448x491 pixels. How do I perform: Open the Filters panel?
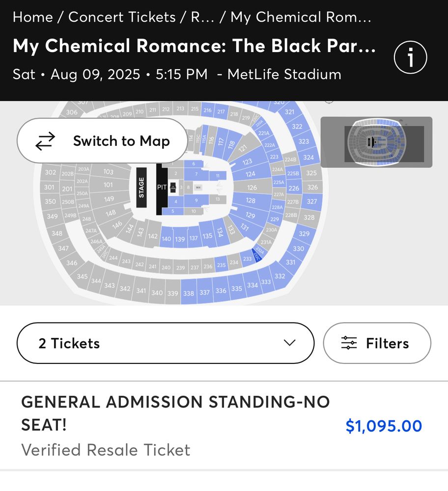(377, 343)
